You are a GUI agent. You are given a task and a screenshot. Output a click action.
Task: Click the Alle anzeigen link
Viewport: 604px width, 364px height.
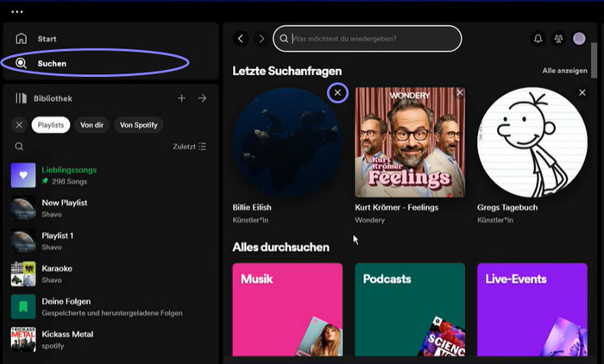566,71
